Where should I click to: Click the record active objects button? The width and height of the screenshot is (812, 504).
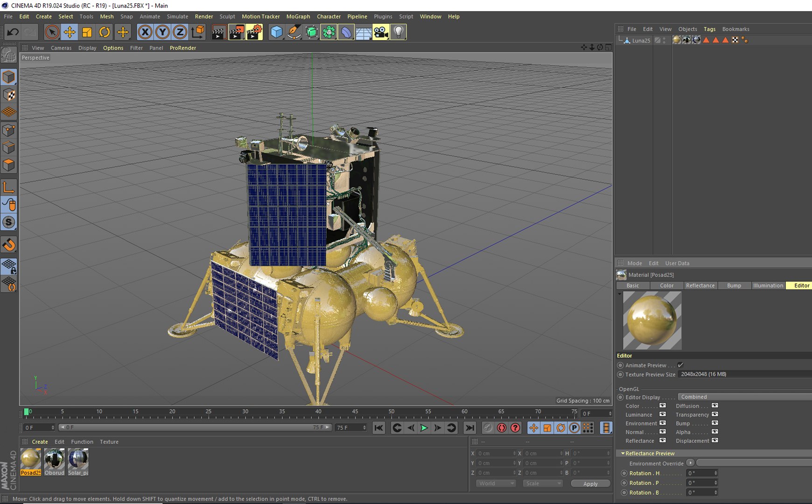tap(488, 428)
